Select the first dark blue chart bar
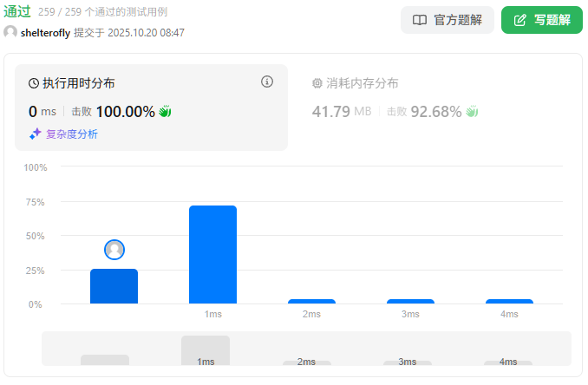The width and height of the screenshot is (588, 385). (x=114, y=286)
